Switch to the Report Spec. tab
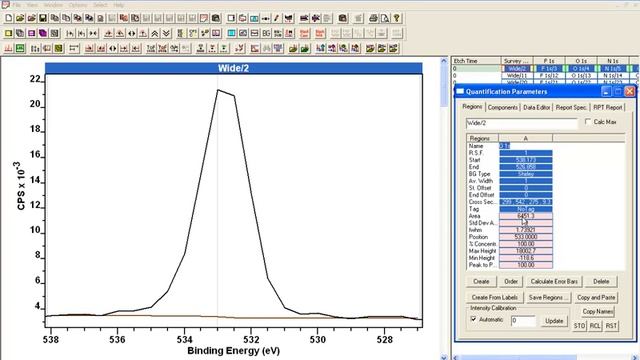The width and height of the screenshot is (640, 360). point(571,107)
